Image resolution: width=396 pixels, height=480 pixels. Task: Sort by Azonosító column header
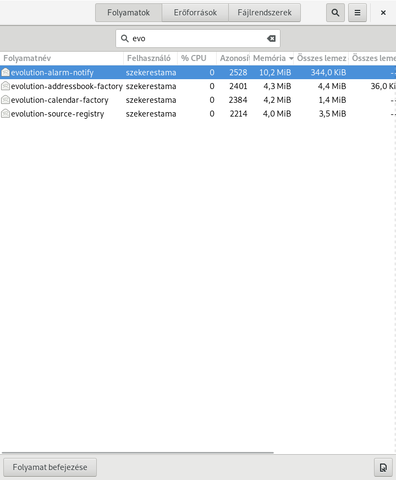(233, 58)
